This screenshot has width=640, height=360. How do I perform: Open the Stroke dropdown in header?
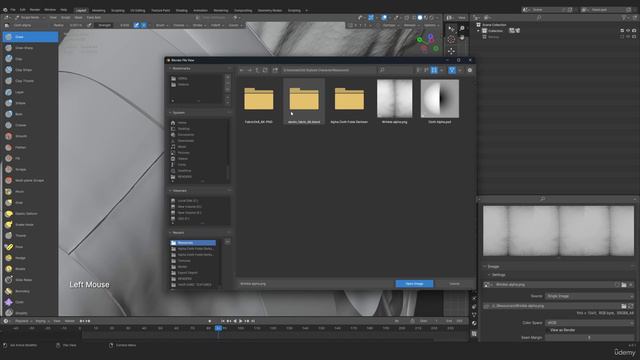coord(199,25)
